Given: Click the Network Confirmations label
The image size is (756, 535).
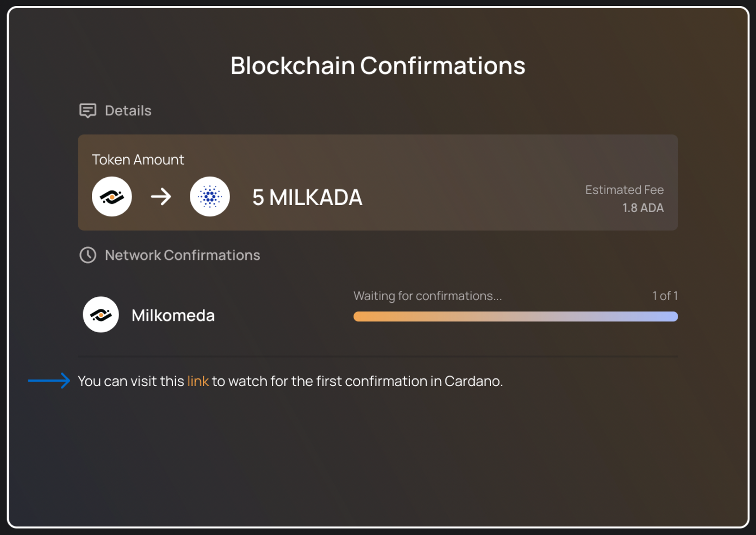Looking at the screenshot, I should pyautogui.click(x=183, y=255).
